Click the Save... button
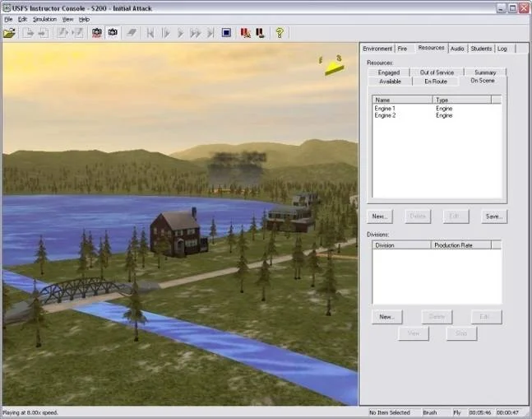The width and height of the screenshot is (532, 419). [494, 216]
